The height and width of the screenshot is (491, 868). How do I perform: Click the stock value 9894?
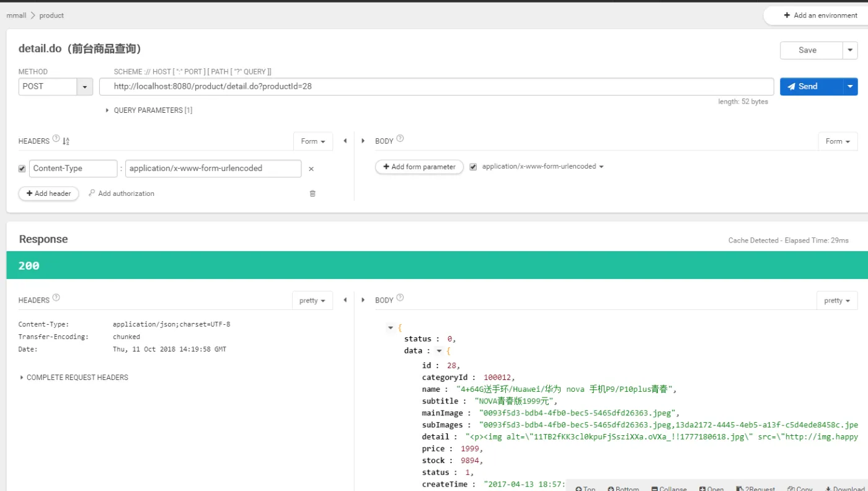pos(471,461)
